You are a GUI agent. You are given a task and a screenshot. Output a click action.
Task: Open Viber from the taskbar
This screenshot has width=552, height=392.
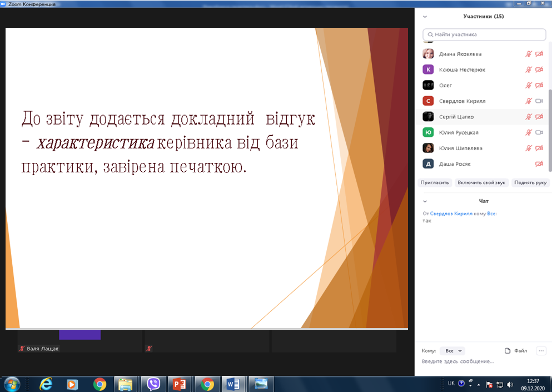coord(153,384)
